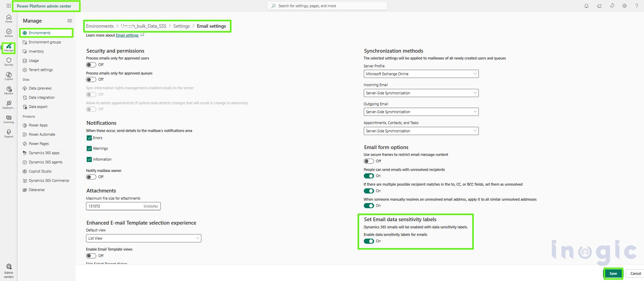Open the Email settings learn more link
The width and height of the screenshot is (644, 281).
[127, 35]
